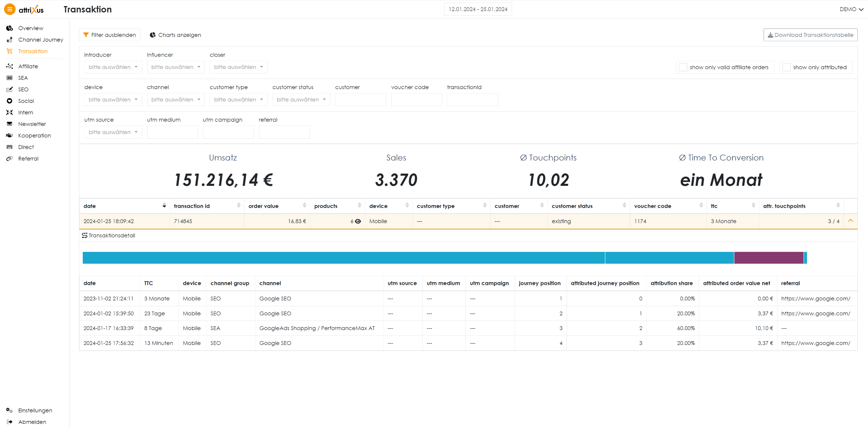This screenshot has height=431, width=868.
Task: Click the orange hamburger menu icon
Action: (x=9, y=9)
